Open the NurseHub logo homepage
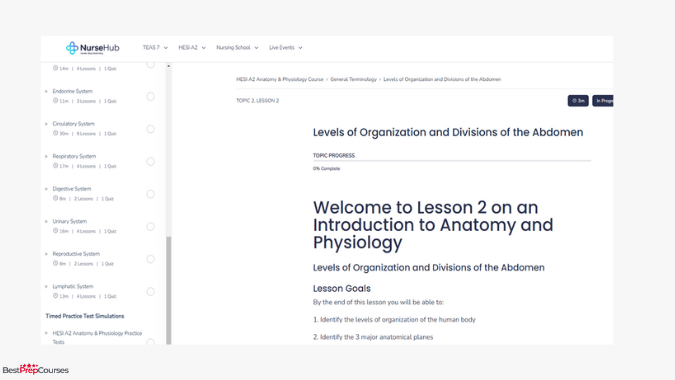The height and width of the screenshot is (380, 675). (x=93, y=48)
